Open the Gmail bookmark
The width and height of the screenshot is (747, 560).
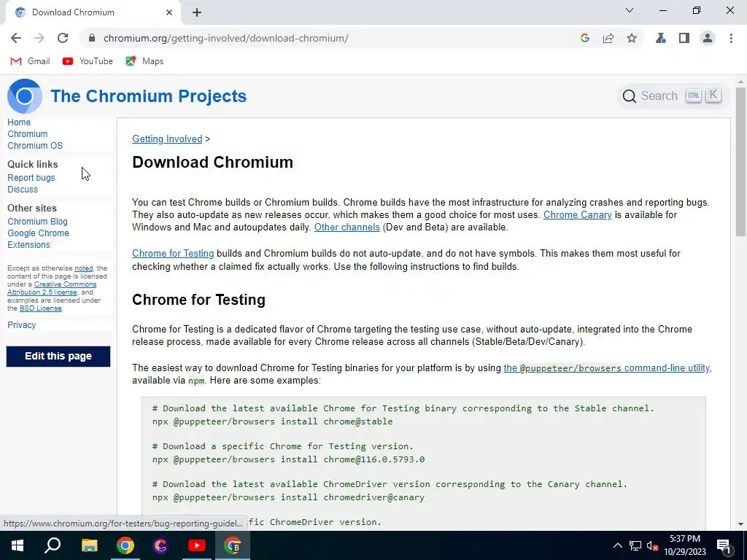pos(30,61)
